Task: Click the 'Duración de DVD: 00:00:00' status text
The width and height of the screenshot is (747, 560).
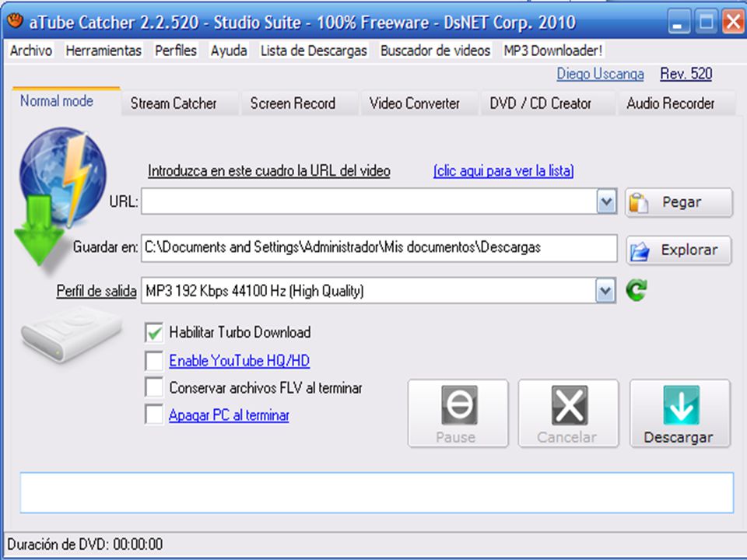Action: tap(86, 544)
